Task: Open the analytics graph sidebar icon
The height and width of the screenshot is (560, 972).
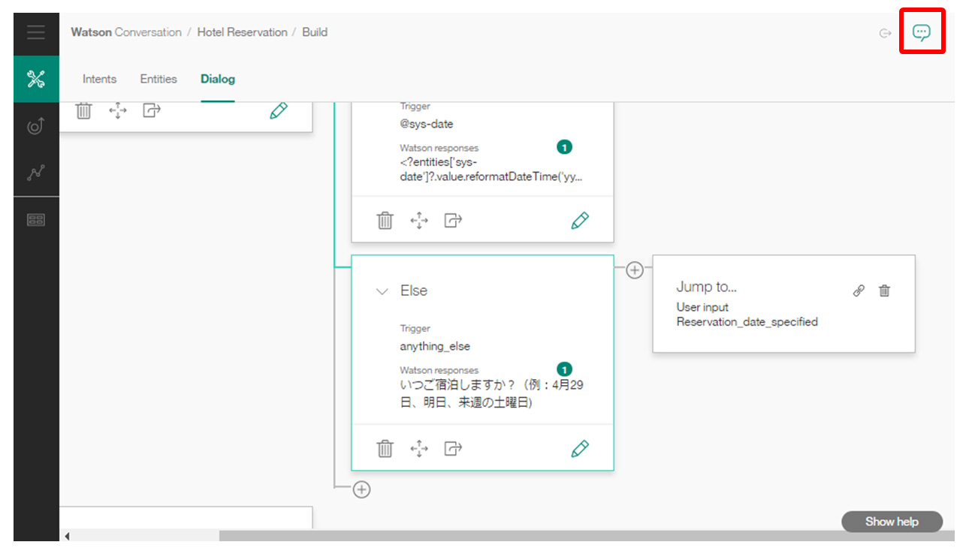Action: point(36,173)
